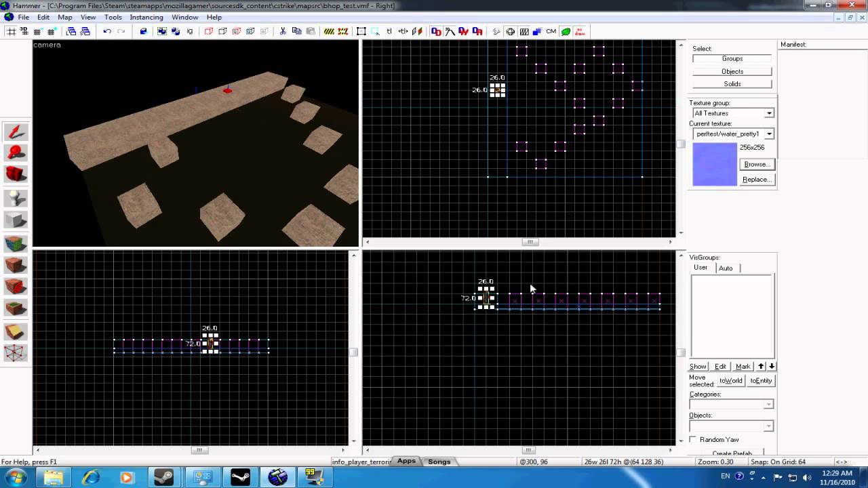This screenshot has height=488, width=868.
Task: Click the Cut scissors icon
Action: pyautogui.click(x=283, y=31)
